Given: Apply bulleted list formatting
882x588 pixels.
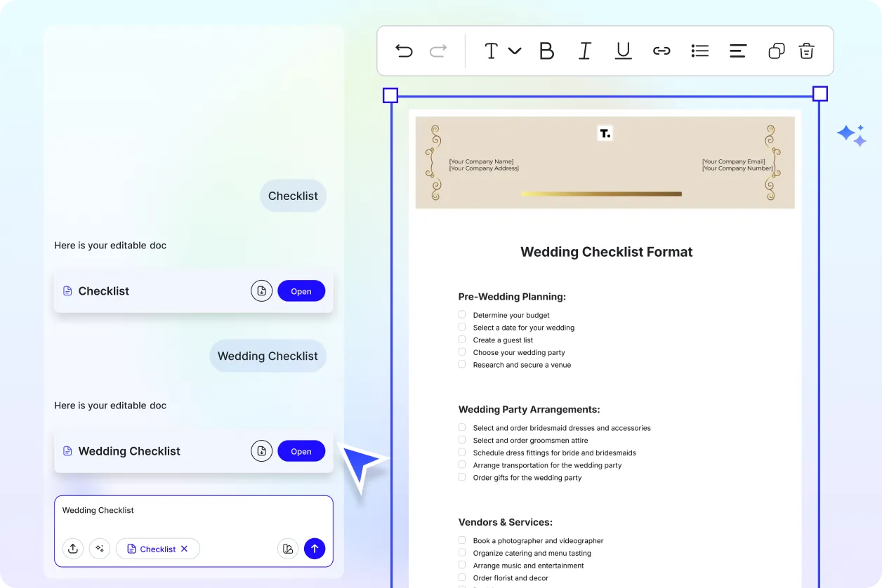Looking at the screenshot, I should tap(699, 51).
